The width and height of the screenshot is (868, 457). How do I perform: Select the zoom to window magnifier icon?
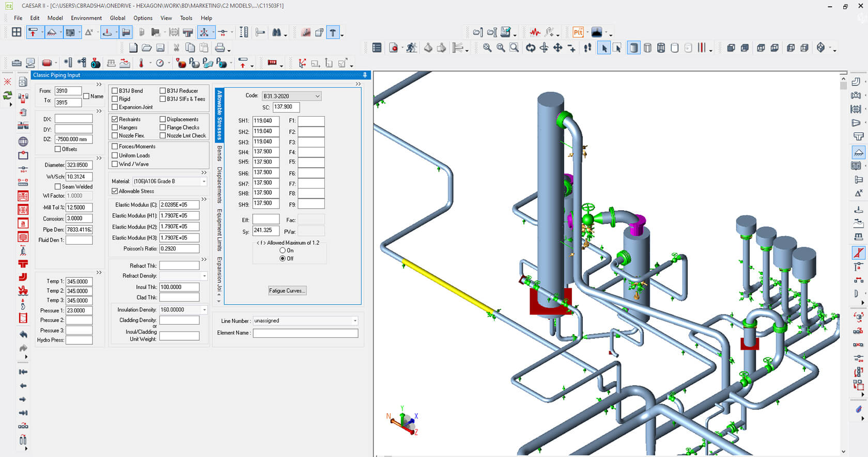514,48
